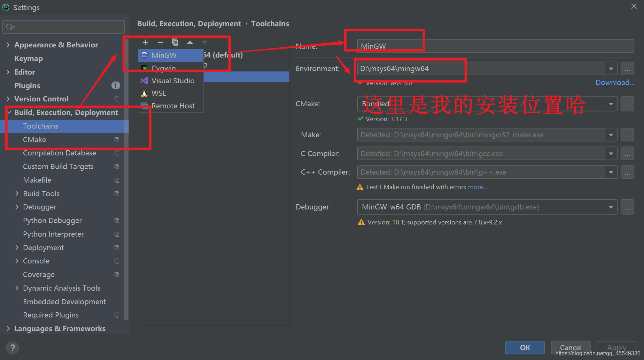Browse for CMake executable

click(x=627, y=104)
